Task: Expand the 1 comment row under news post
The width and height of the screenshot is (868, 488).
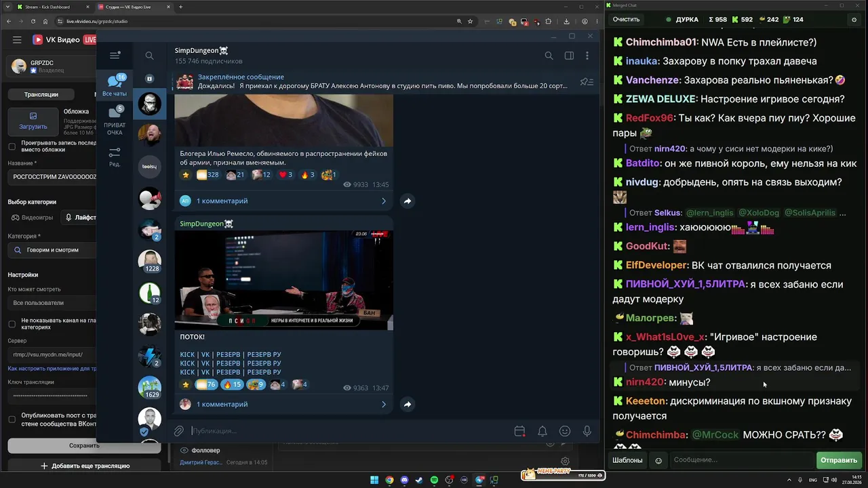Action: (x=283, y=201)
